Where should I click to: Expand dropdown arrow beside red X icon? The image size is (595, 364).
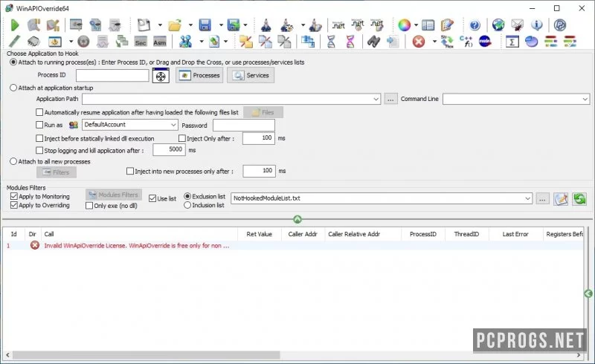[434, 42]
